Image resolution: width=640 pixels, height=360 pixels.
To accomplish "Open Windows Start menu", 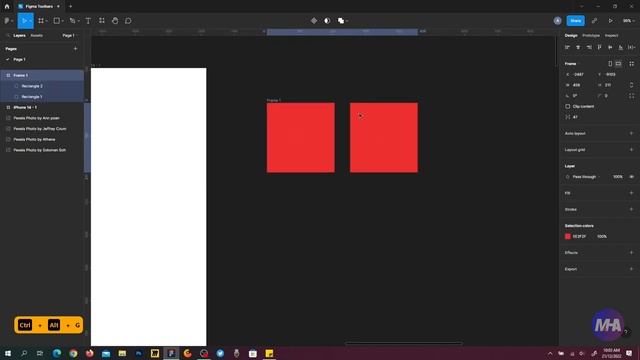I will pos(8,353).
